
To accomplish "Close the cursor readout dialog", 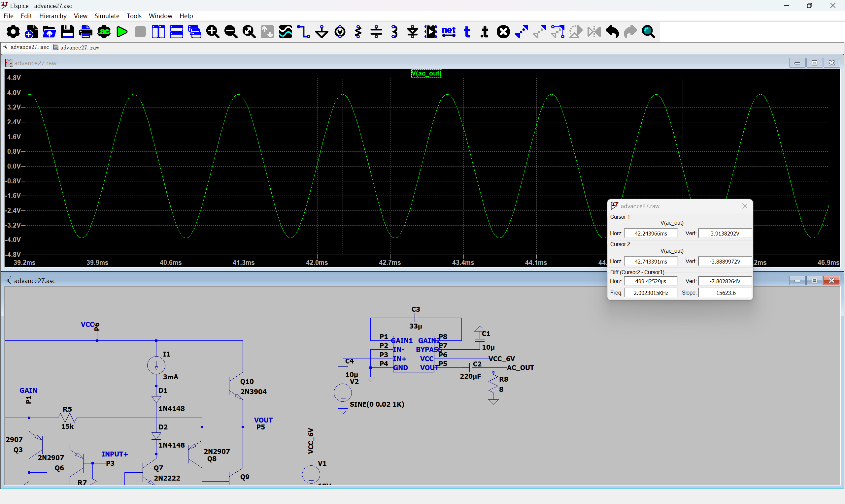I will tap(744, 206).
